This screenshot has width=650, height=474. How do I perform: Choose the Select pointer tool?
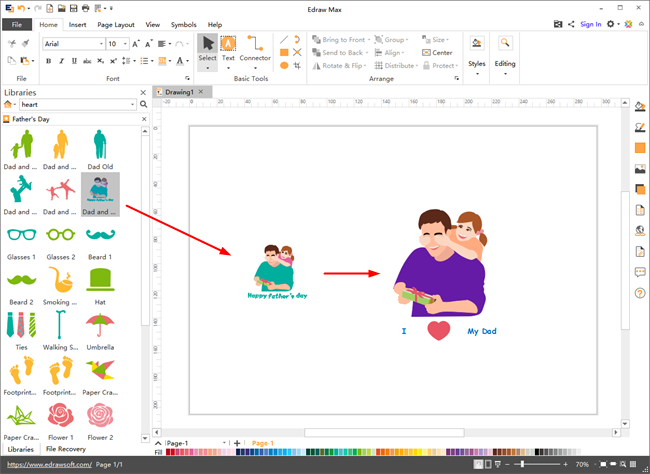(207, 48)
